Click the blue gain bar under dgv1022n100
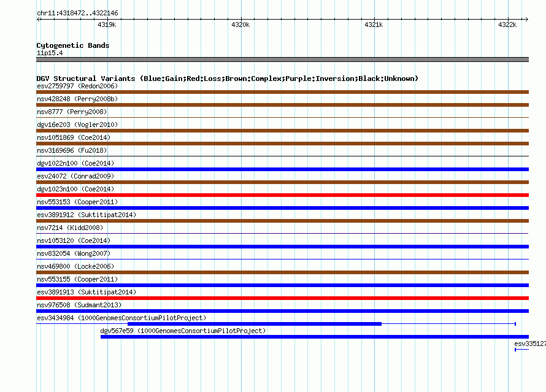 [x=282, y=169]
